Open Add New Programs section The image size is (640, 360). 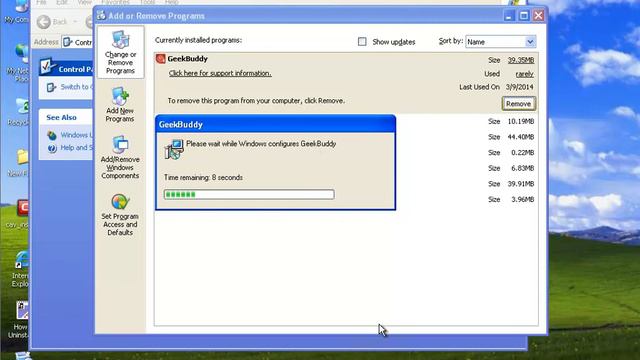point(120,104)
